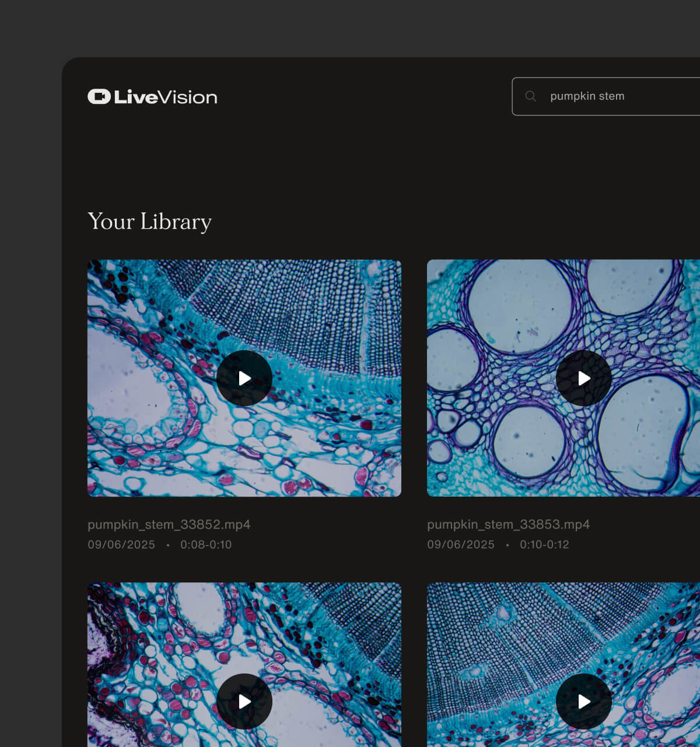700x747 pixels.
Task: Select the LiveVision wordmark in the header
Action: 165,97
